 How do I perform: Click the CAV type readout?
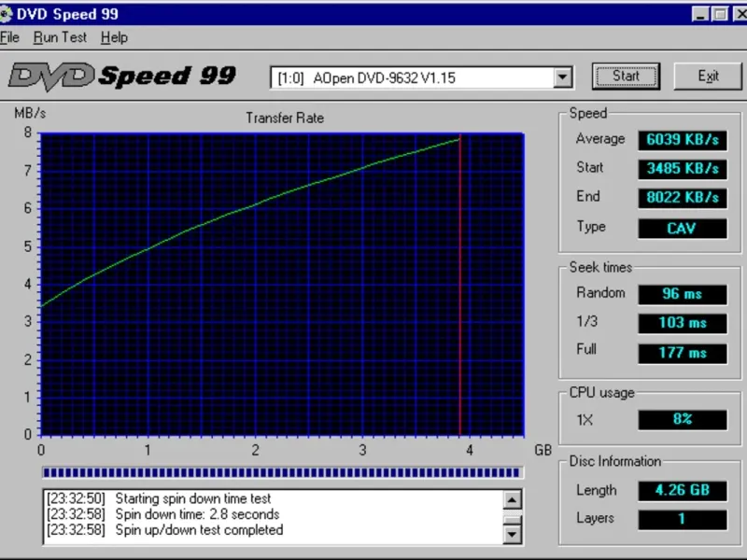(683, 229)
